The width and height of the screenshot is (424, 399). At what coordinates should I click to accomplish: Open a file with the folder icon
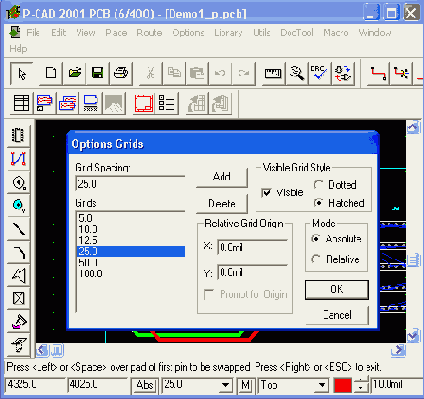75,73
